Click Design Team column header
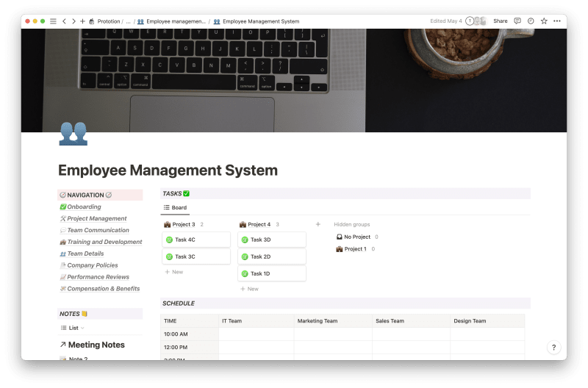 [487, 321]
